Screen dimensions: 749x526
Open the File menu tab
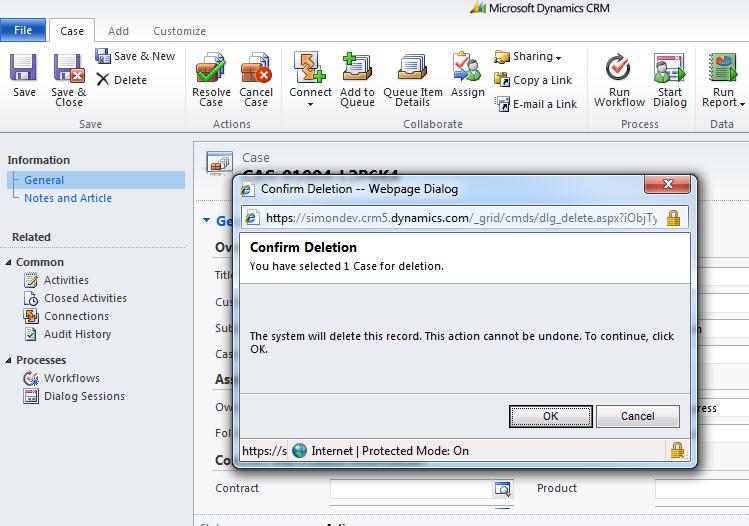23,30
